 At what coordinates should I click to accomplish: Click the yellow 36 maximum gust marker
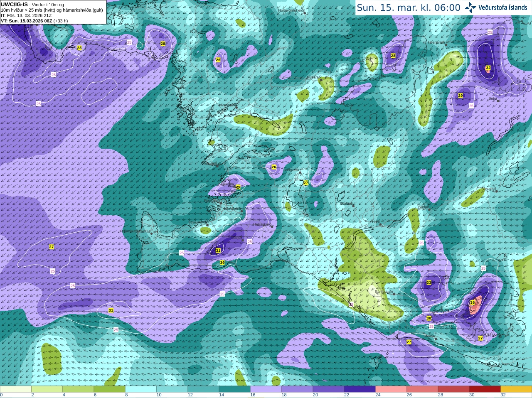(x=472, y=302)
